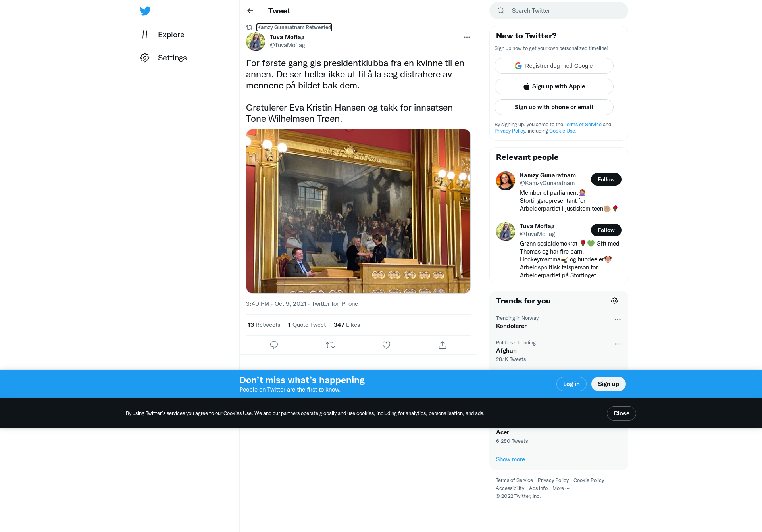The height and width of the screenshot is (532, 762).
Task: Go back using the arrow icon
Action: tap(250, 11)
